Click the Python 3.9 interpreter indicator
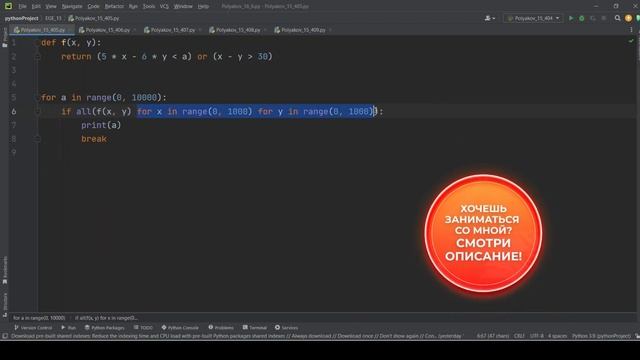This screenshot has height=360, width=640. pos(601,336)
